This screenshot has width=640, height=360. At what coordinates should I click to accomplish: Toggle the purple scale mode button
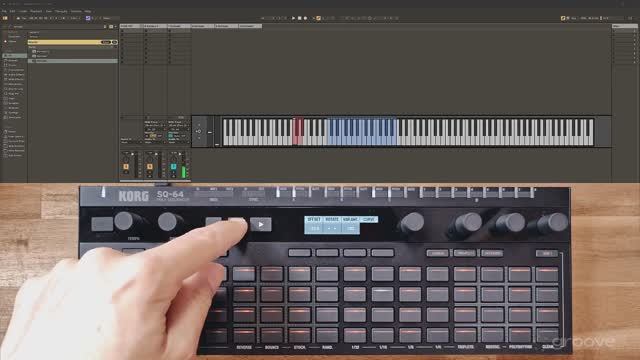point(88,18)
